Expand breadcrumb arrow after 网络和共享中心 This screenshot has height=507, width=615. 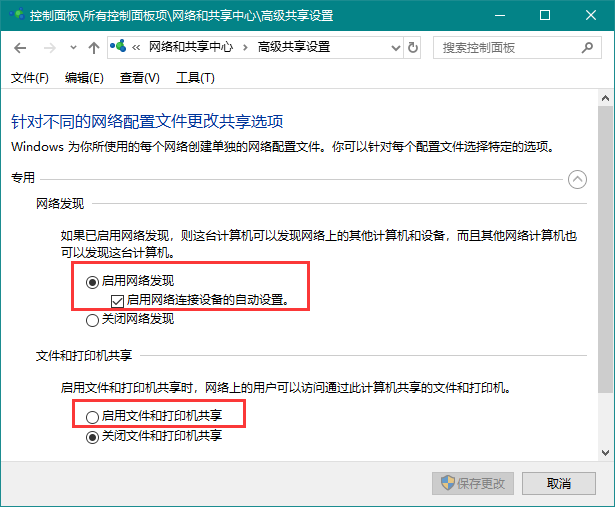click(x=245, y=48)
